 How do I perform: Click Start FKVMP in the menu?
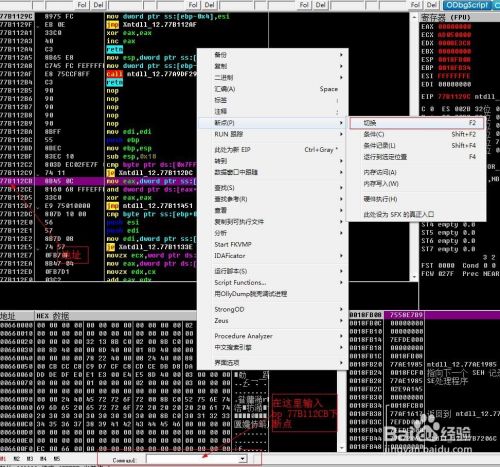click(273, 244)
